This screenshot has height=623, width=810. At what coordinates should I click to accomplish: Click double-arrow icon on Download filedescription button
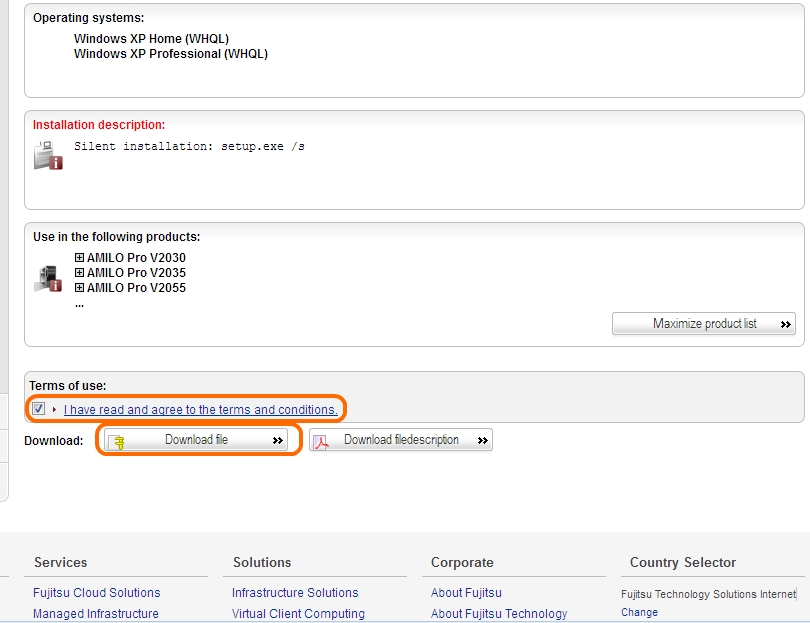pos(482,440)
